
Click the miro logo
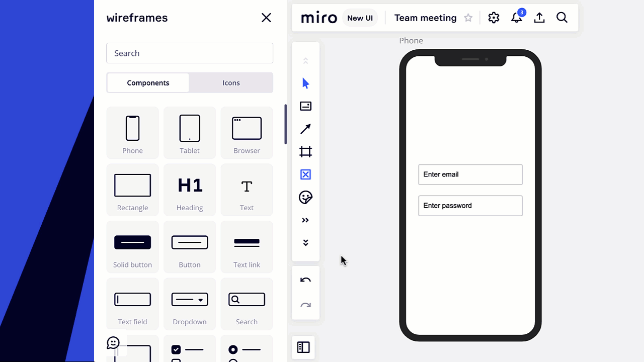[x=319, y=18]
